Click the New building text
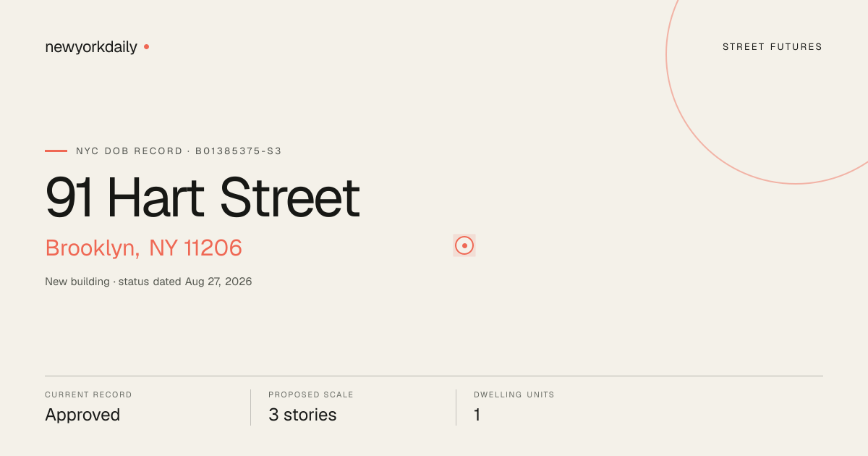Screen dimensions: 868x456 click(x=77, y=282)
